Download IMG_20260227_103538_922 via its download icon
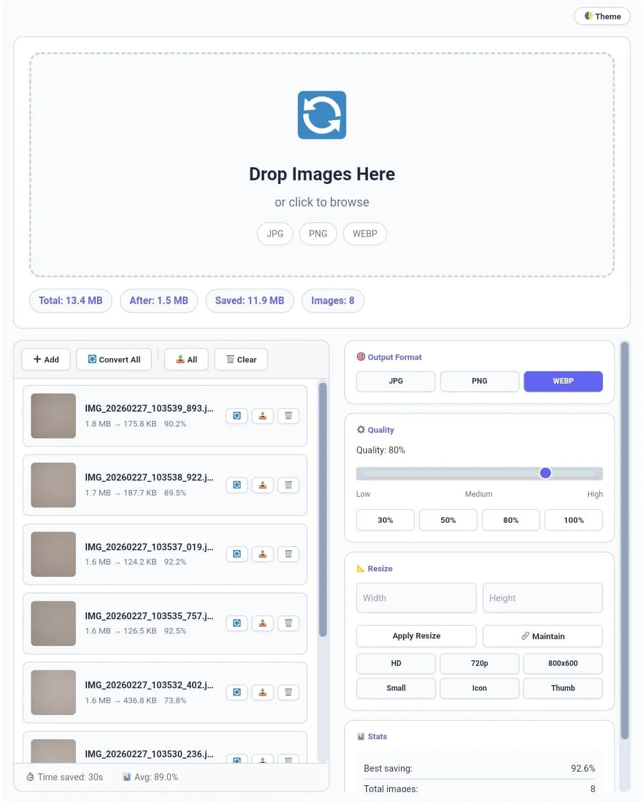 click(262, 485)
